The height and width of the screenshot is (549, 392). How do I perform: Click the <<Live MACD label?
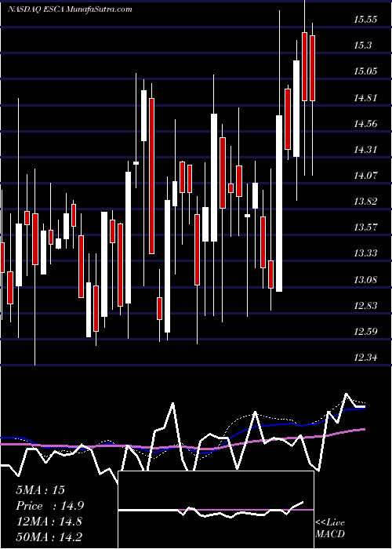click(330, 528)
